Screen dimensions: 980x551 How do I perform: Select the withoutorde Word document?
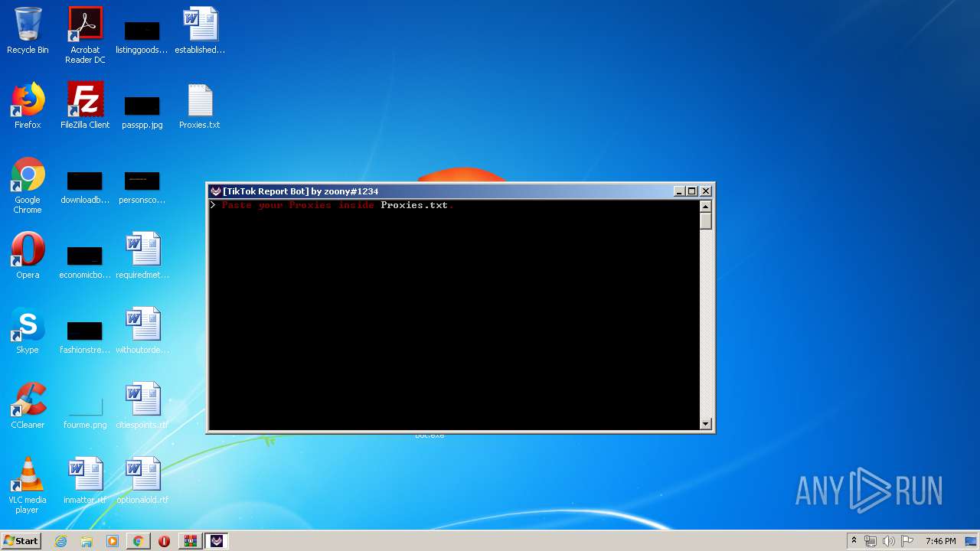[x=142, y=331]
